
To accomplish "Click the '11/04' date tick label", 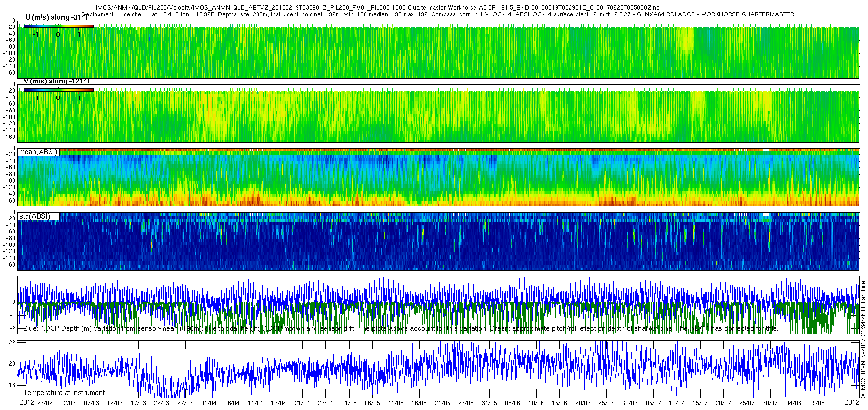I will (256, 403).
